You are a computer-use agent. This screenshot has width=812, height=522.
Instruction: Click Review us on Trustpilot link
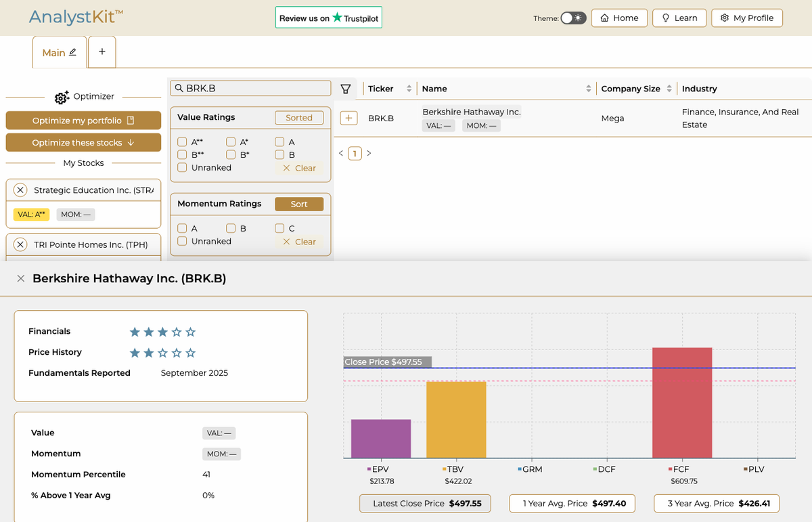[x=329, y=18]
